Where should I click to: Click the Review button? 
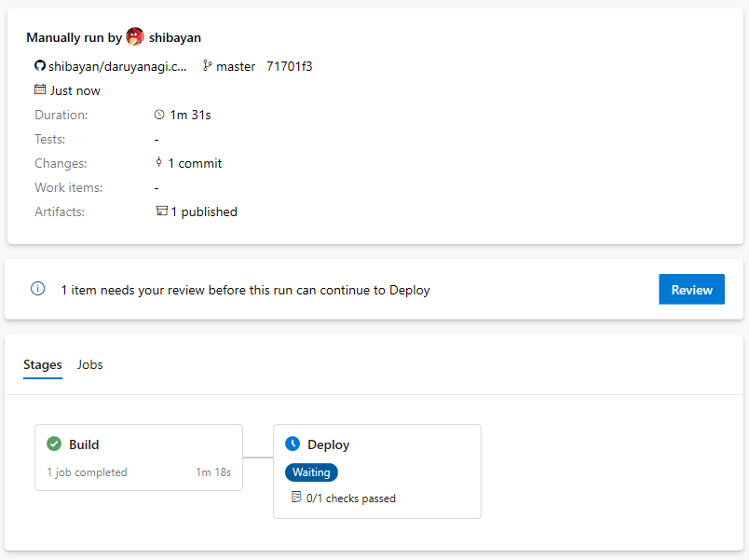click(691, 289)
